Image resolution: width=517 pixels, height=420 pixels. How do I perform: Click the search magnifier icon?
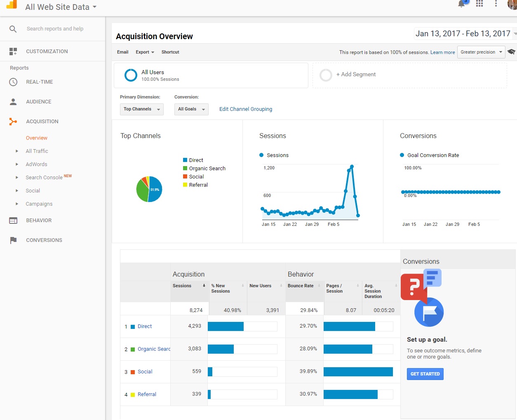pos(13,29)
